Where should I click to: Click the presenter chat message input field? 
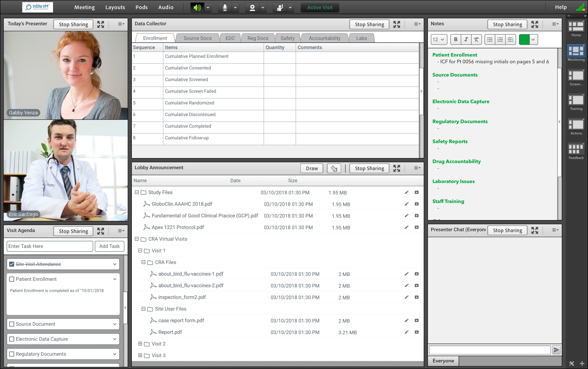click(x=489, y=350)
